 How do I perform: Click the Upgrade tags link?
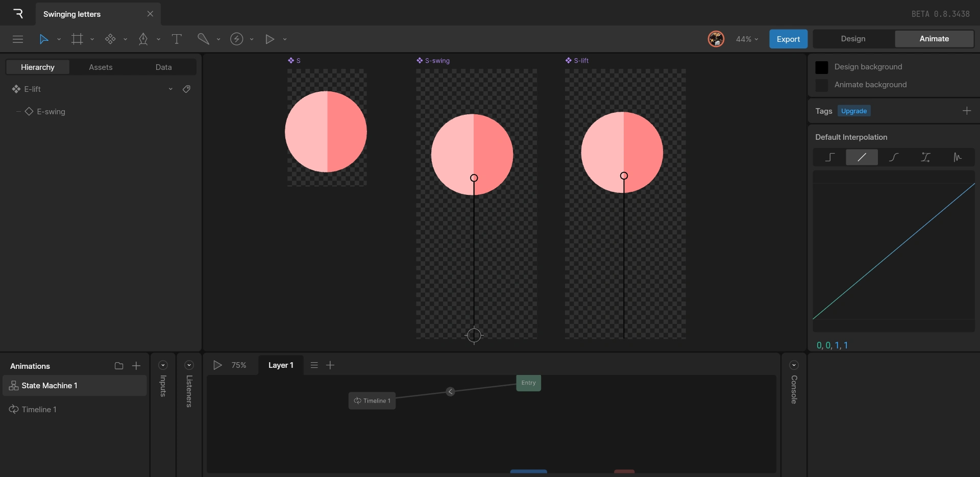pos(854,111)
